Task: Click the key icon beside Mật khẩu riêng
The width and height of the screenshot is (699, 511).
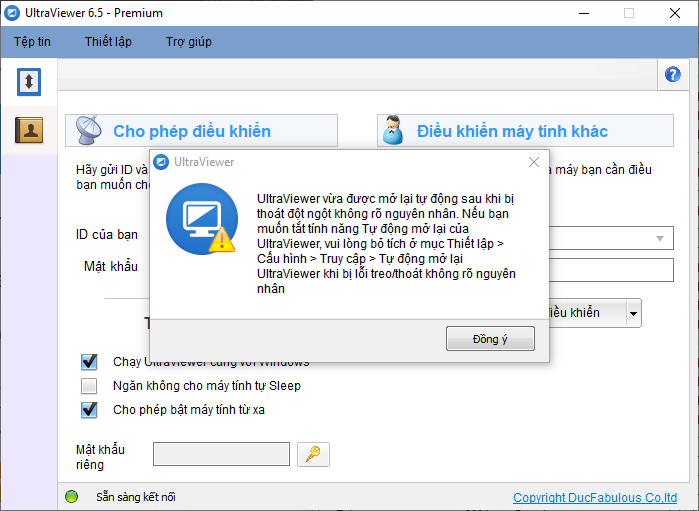Action: pyautogui.click(x=313, y=454)
